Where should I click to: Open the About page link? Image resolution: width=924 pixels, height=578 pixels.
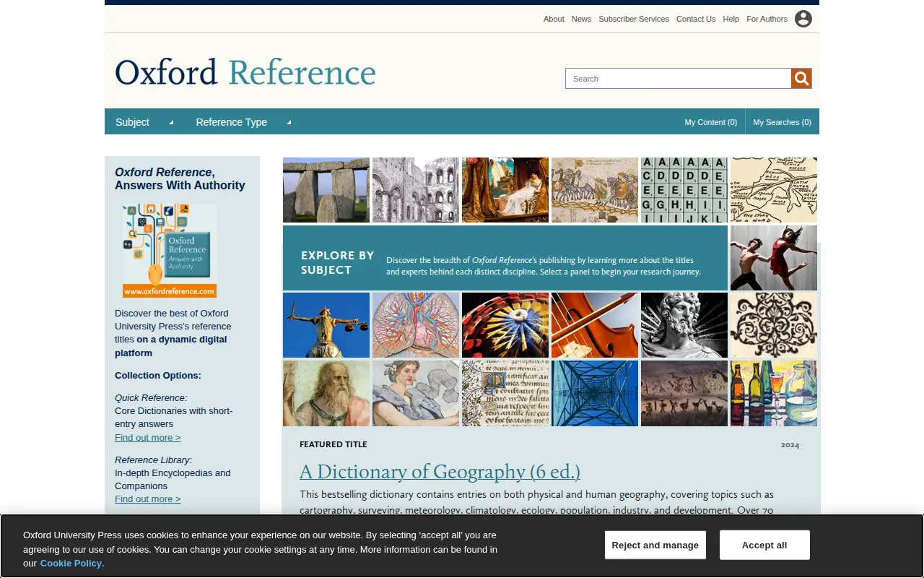pyautogui.click(x=554, y=19)
